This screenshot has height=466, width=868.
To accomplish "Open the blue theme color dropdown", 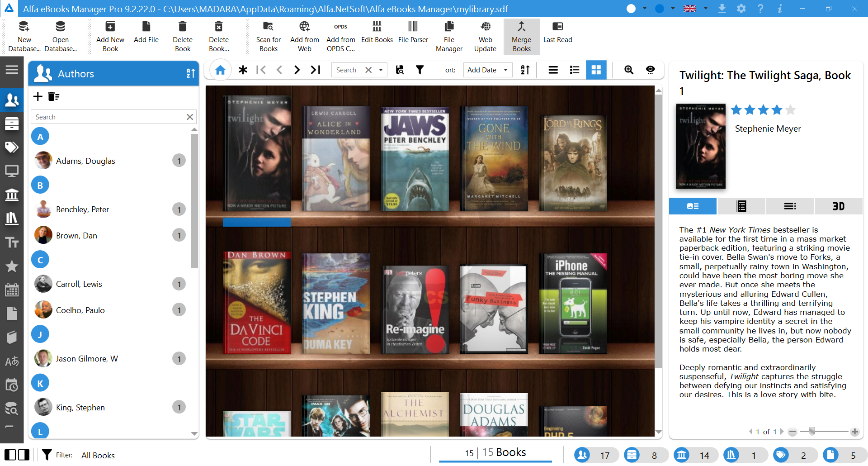I will point(673,9).
